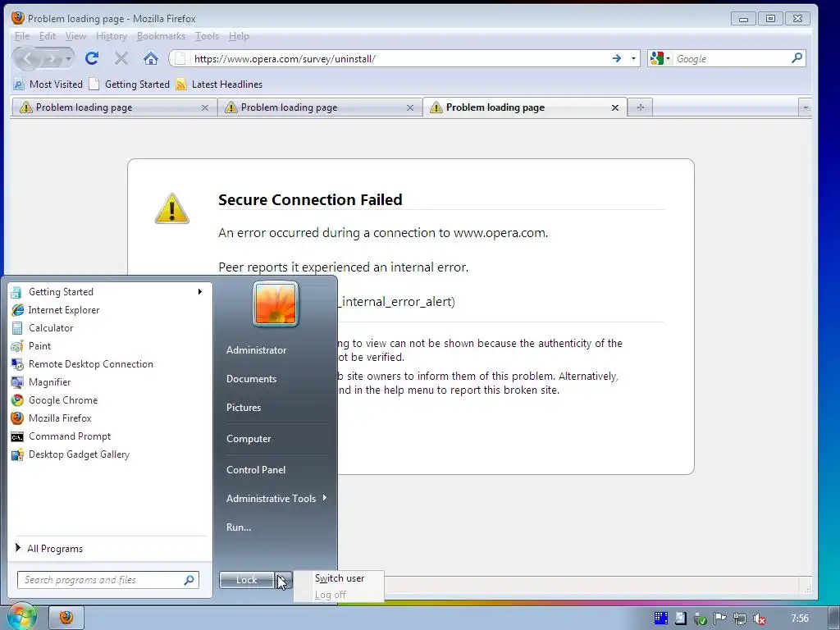Open the address bar history dropdown
The image size is (840, 630).
pos(634,58)
